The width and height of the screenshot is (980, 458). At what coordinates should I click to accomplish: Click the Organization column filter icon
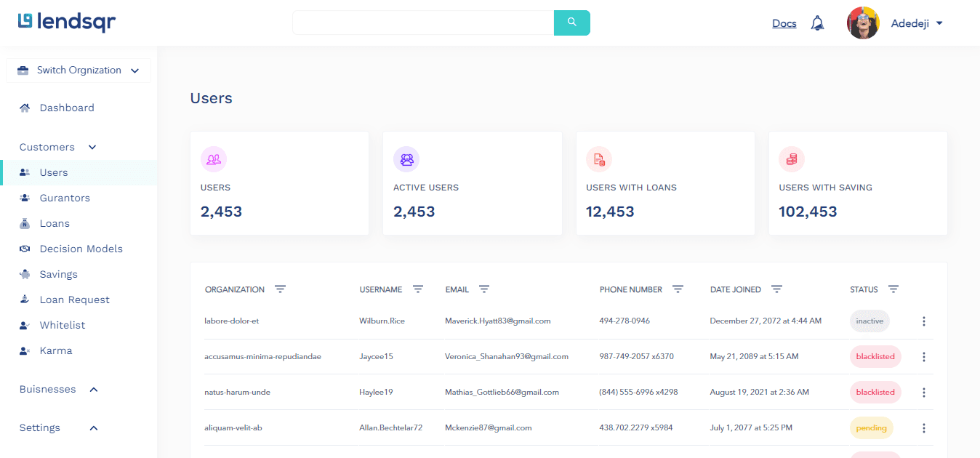[x=280, y=289]
